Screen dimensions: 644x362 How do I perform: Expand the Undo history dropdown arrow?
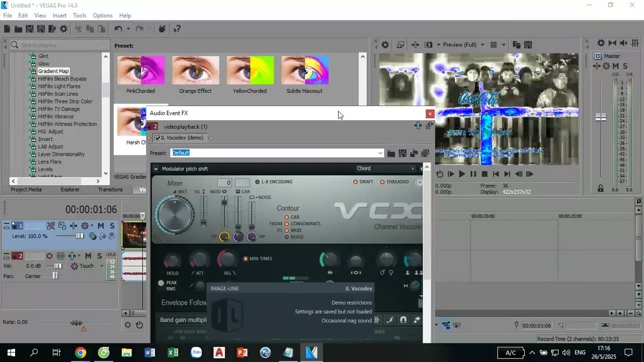pos(128,29)
